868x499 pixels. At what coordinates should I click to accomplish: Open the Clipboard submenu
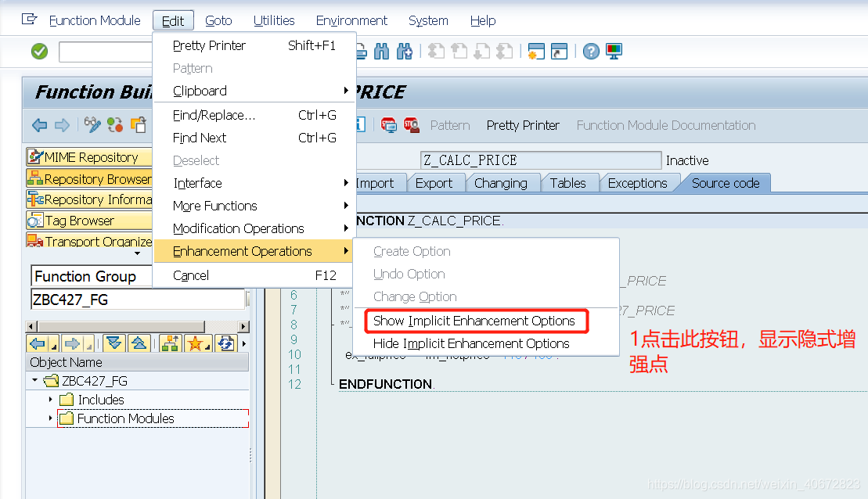point(254,91)
